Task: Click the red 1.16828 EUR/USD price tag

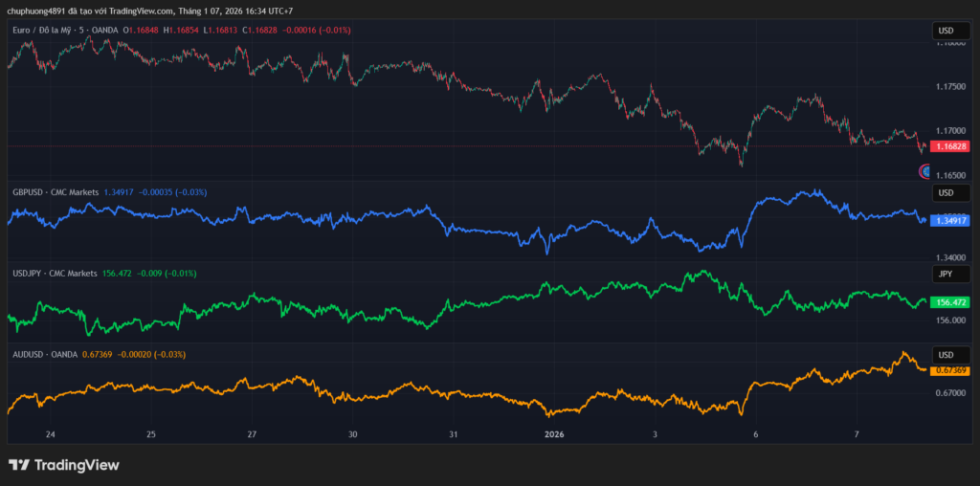Action: point(951,146)
